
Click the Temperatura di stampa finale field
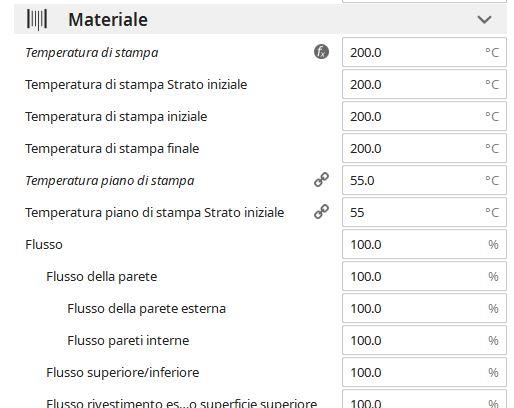tap(424, 148)
